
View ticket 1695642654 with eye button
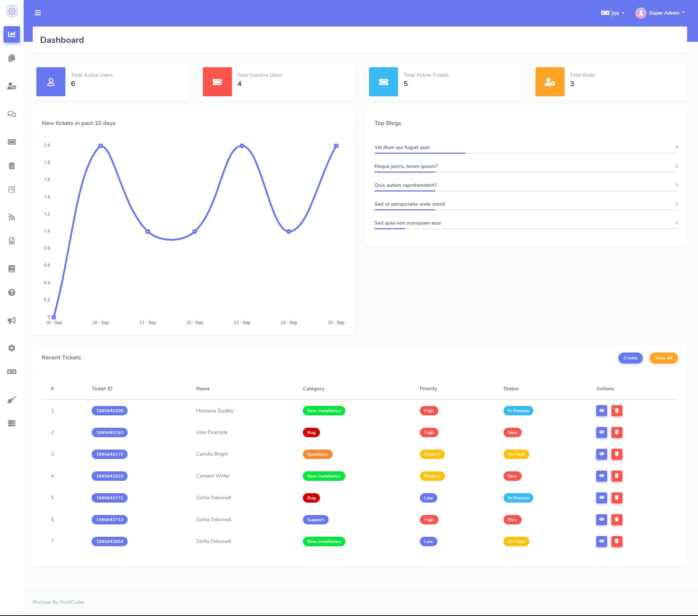601,541
